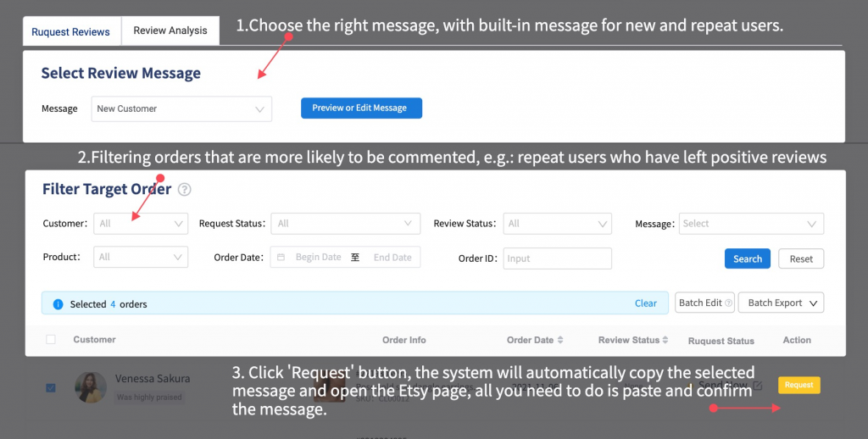868x439 pixels.
Task: Expand the Batch Export dropdown
Action: coord(781,303)
